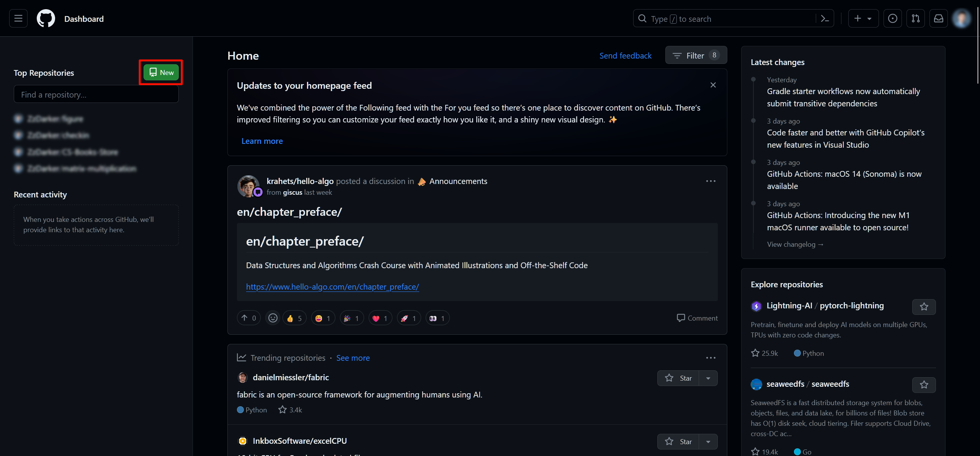Click the New repository button
This screenshot has height=456, width=980.
[161, 72]
